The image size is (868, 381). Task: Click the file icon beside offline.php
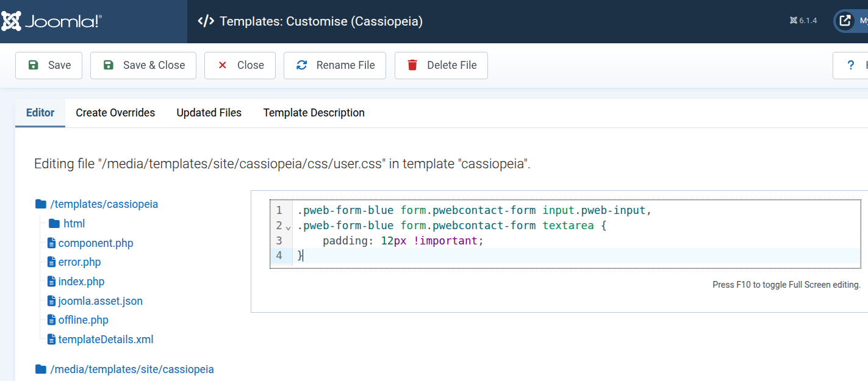click(x=52, y=320)
